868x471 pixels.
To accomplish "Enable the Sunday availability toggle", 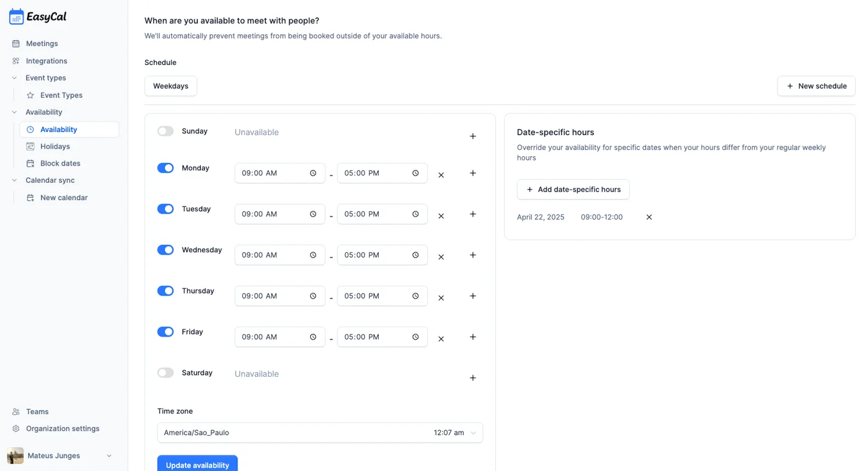I will point(166,131).
